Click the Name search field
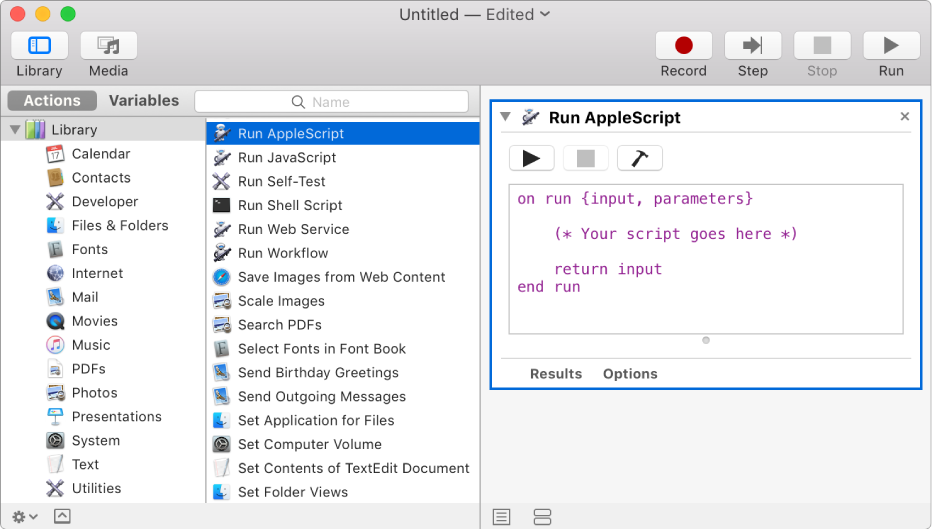Image resolution: width=934 pixels, height=529 pixels. tap(331, 101)
